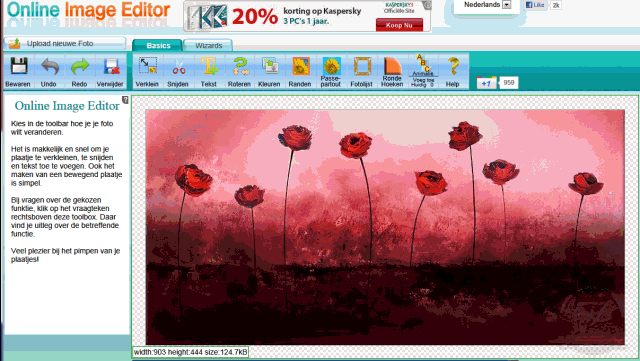Screen dimensions: 640x361
Task: Select the Snijden crop tool
Action: coord(178,66)
